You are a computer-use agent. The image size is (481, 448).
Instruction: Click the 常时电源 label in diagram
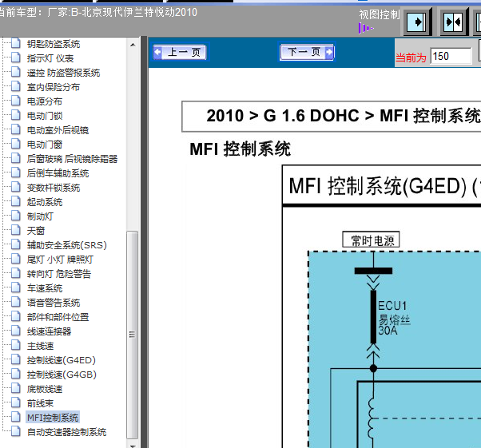[371, 240]
